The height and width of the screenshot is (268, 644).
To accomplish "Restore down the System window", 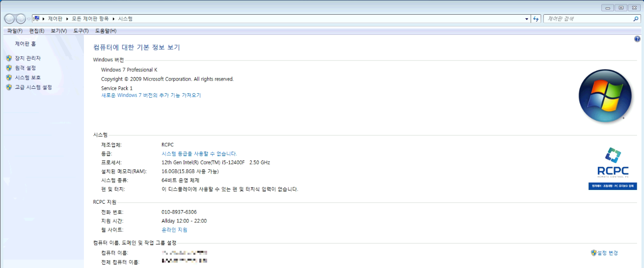I will tap(621, 8).
